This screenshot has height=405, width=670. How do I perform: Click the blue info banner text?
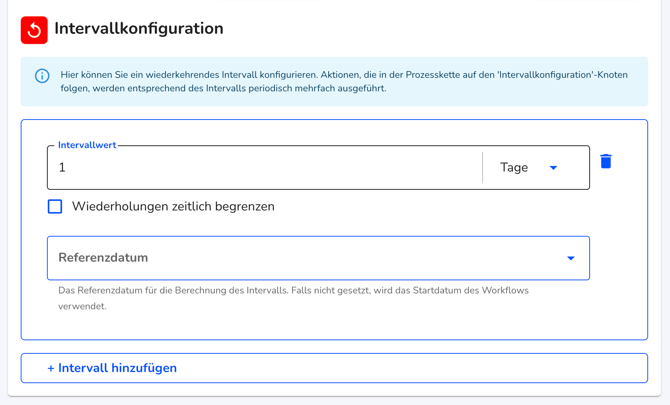344,82
